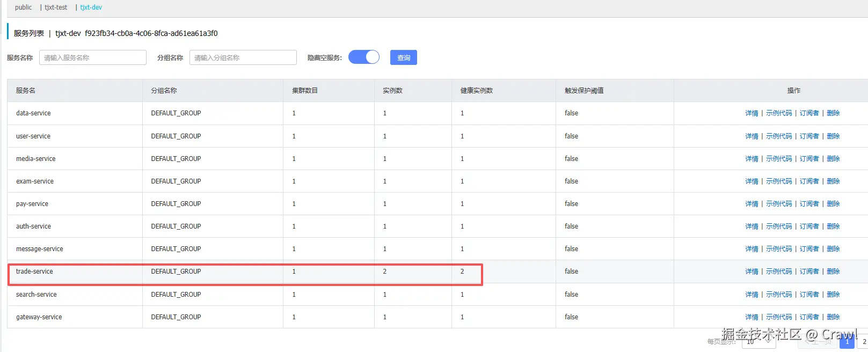This screenshot has height=352, width=868.
Task: Focus the 分组名称 group name input
Action: pyautogui.click(x=243, y=57)
